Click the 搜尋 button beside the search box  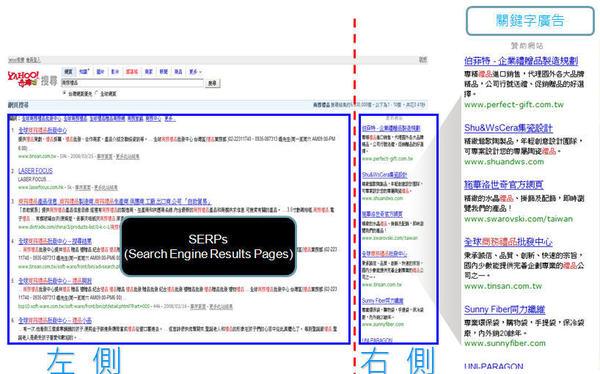213,83
